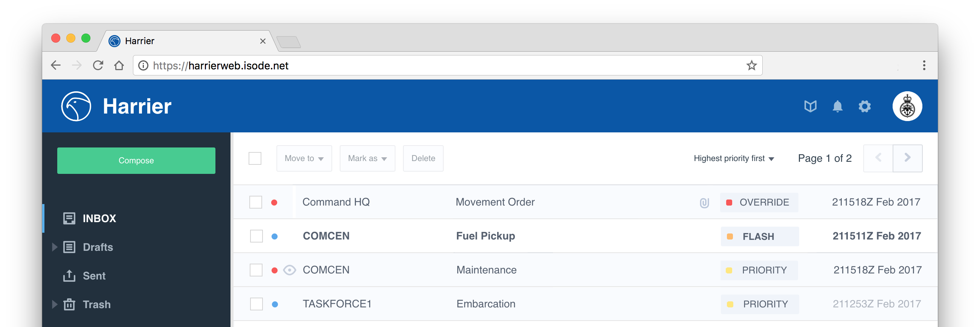Select the Trash folder label
980x327 pixels.
(x=97, y=304)
